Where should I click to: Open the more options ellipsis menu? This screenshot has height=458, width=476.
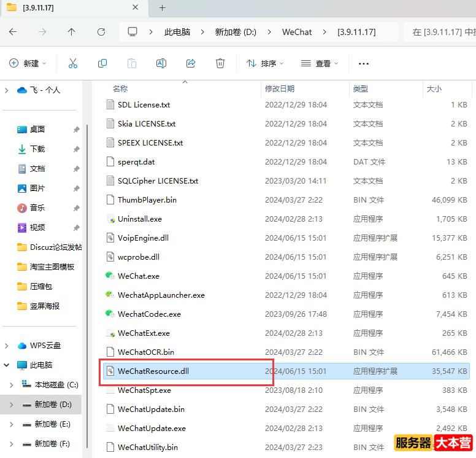click(x=363, y=63)
